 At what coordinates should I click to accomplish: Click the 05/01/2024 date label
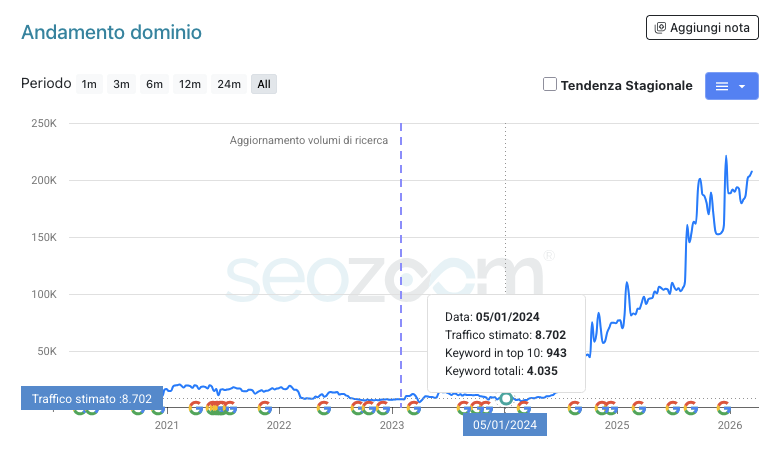pyautogui.click(x=505, y=425)
